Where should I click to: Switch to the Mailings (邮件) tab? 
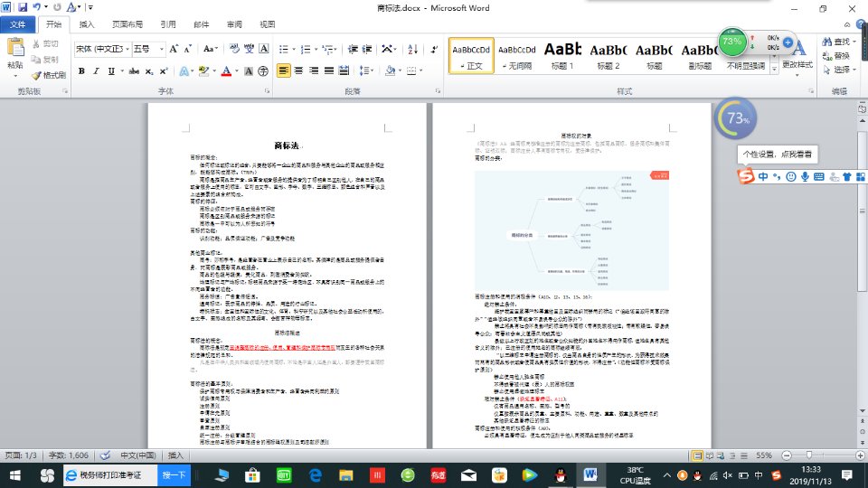click(201, 24)
